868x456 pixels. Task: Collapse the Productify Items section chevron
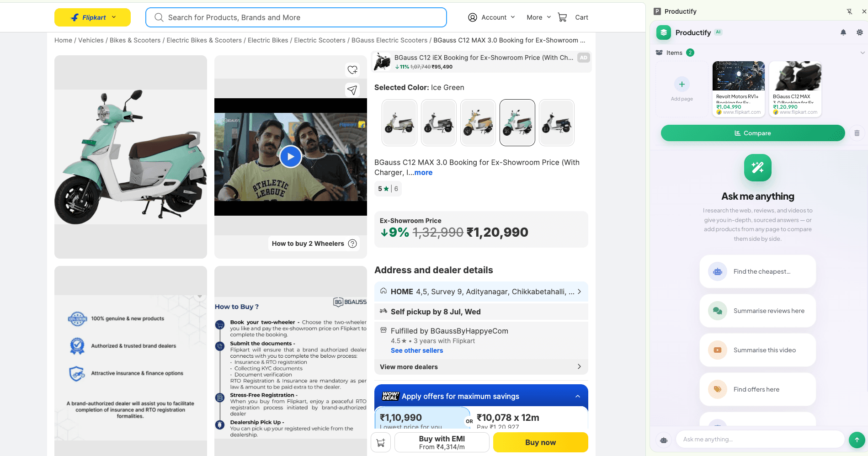click(x=863, y=53)
